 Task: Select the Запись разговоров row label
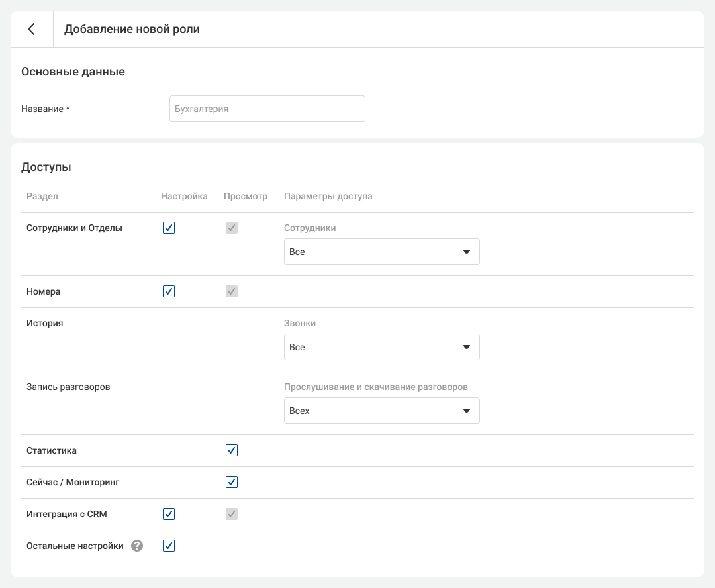tap(68, 387)
